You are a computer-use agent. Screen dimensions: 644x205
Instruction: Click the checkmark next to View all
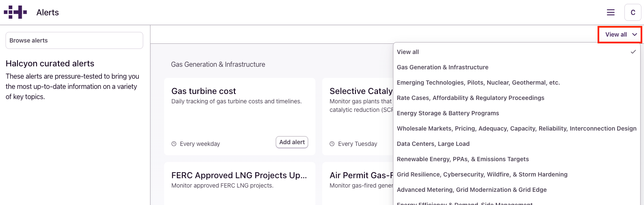(x=633, y=52)
